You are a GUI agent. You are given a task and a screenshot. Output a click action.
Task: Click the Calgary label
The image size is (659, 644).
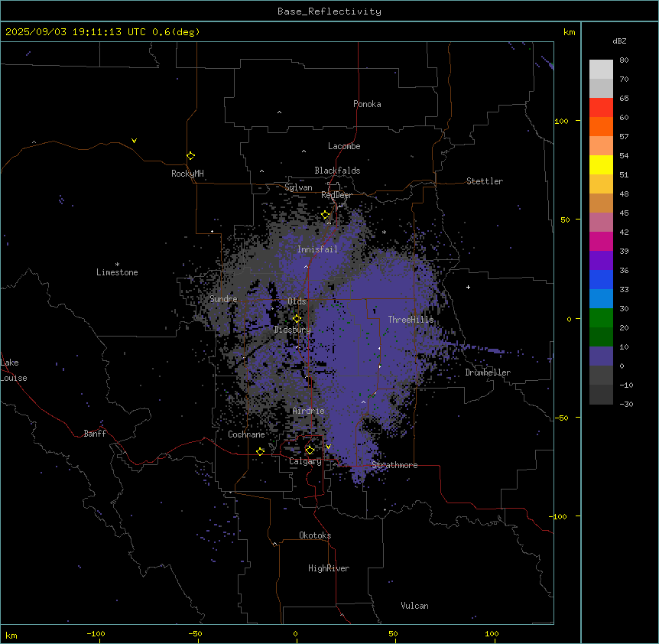[x=305, y=461]
